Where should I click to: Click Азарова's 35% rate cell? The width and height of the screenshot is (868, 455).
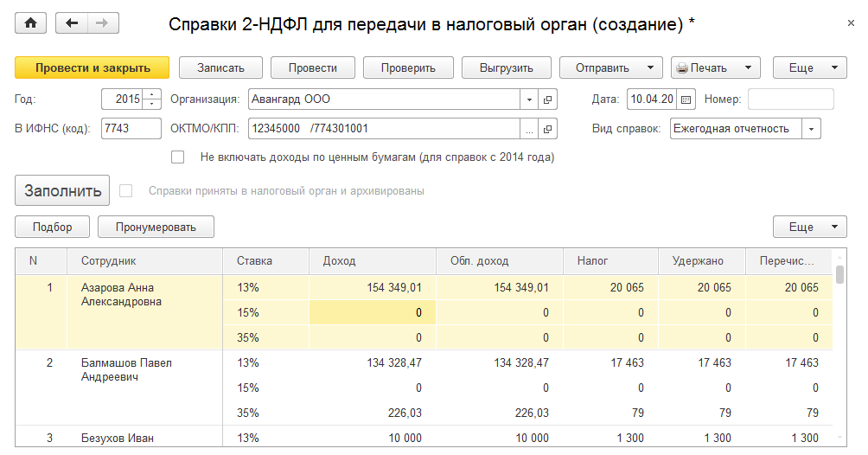(x=265, y=337)
